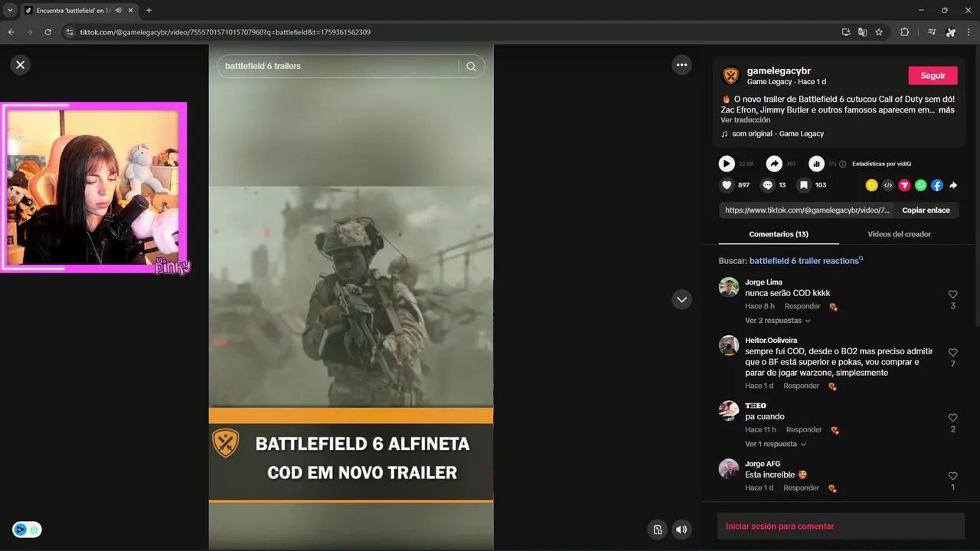Open comments via speech bubble icon
Screen dimensions: 980x551
point(767,185)
